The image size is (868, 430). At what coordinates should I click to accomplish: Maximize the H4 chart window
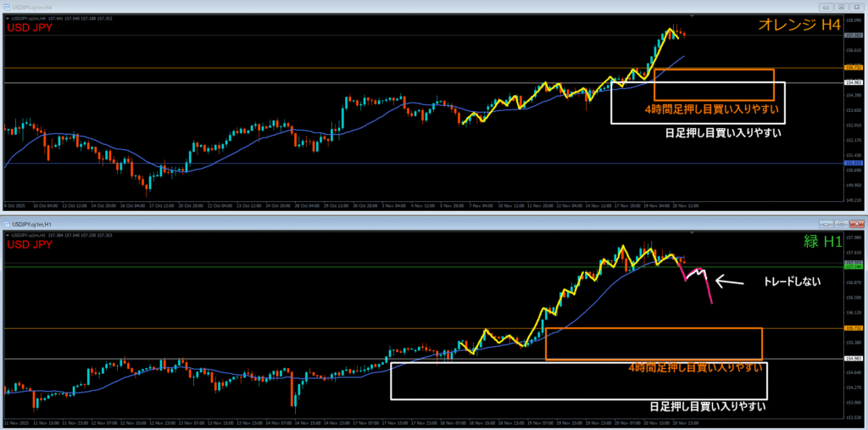pos(841,7)
